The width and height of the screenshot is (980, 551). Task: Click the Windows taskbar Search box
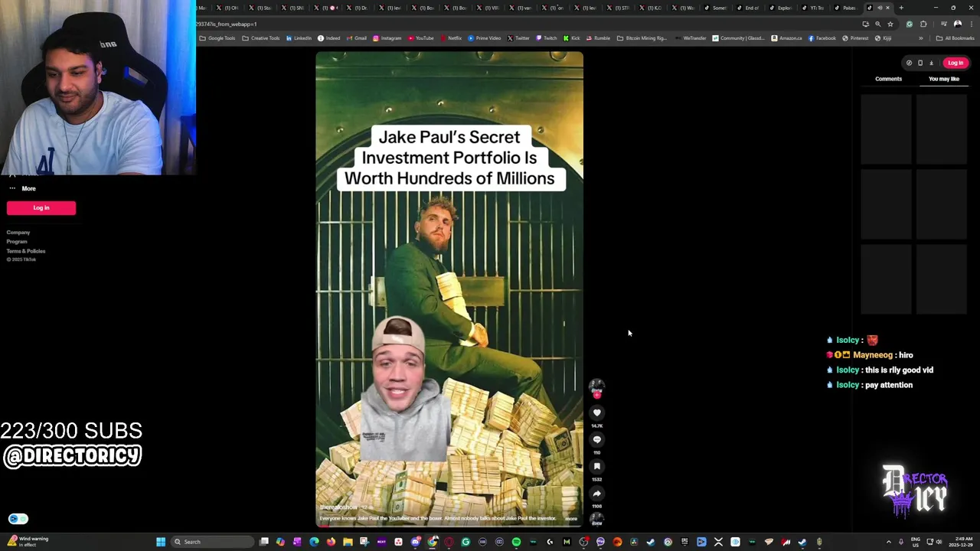point(212,542)
